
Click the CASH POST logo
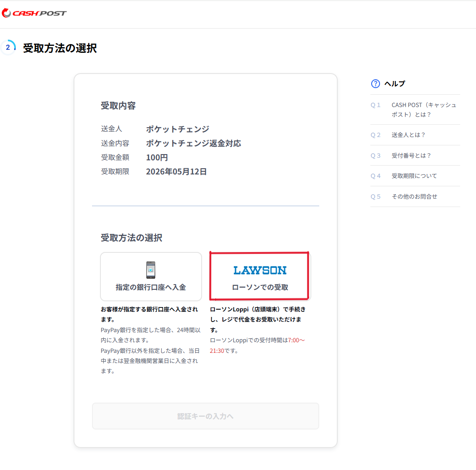(34, 13)
